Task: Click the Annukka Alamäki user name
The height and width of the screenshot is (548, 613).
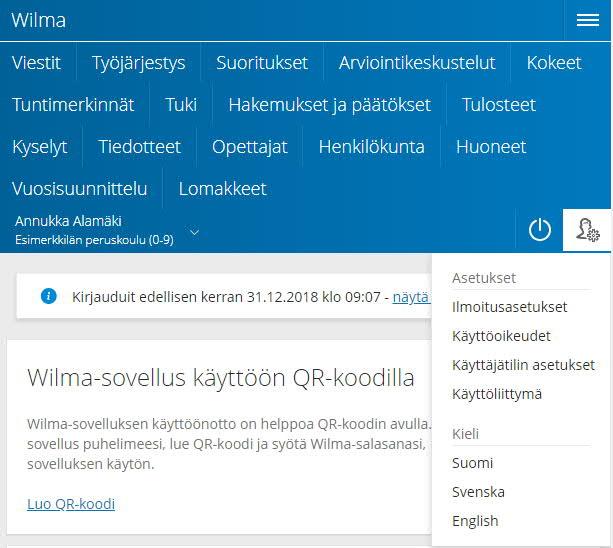Action: click(x=68, y=221)
